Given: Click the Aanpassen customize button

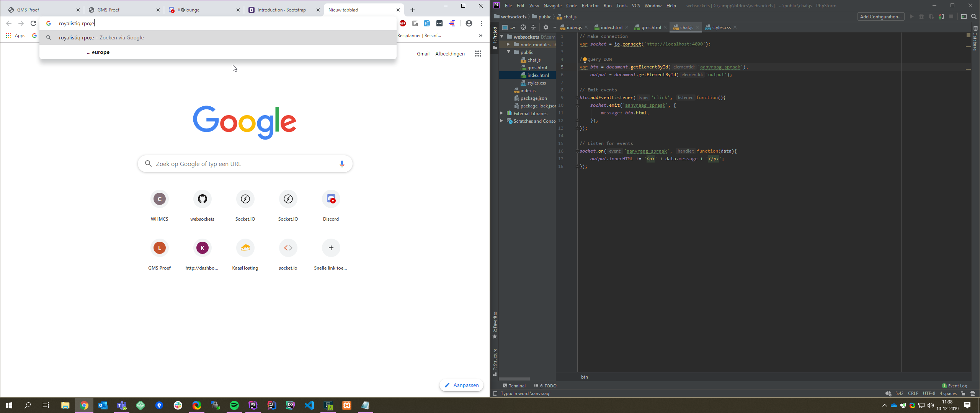Looking at the screenshot, I should 461,385.
